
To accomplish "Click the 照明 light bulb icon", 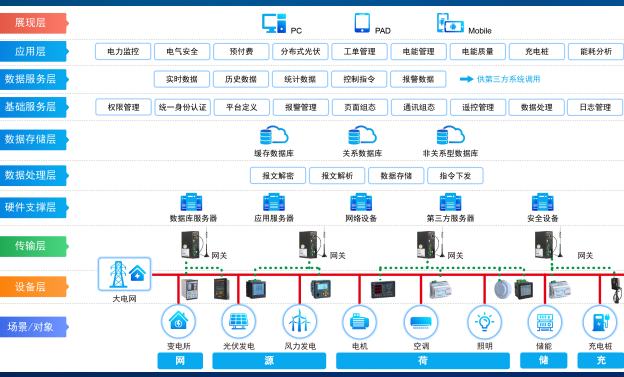I will tap(484, 322).
